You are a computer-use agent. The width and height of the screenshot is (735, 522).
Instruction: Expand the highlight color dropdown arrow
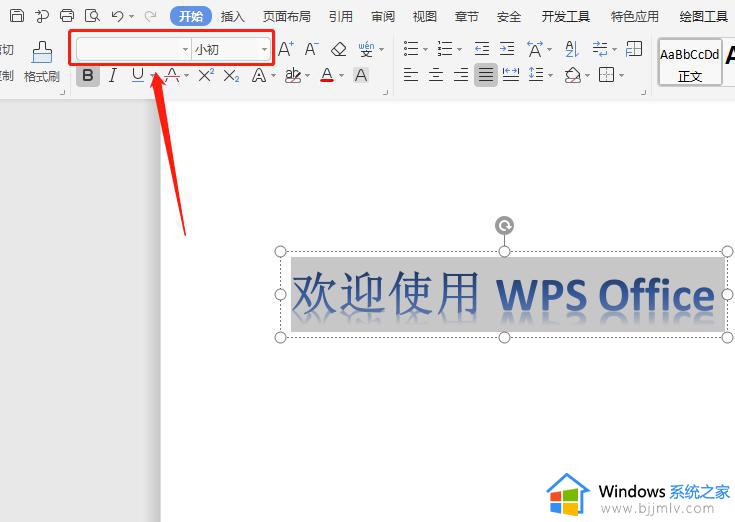click(308, 75)
